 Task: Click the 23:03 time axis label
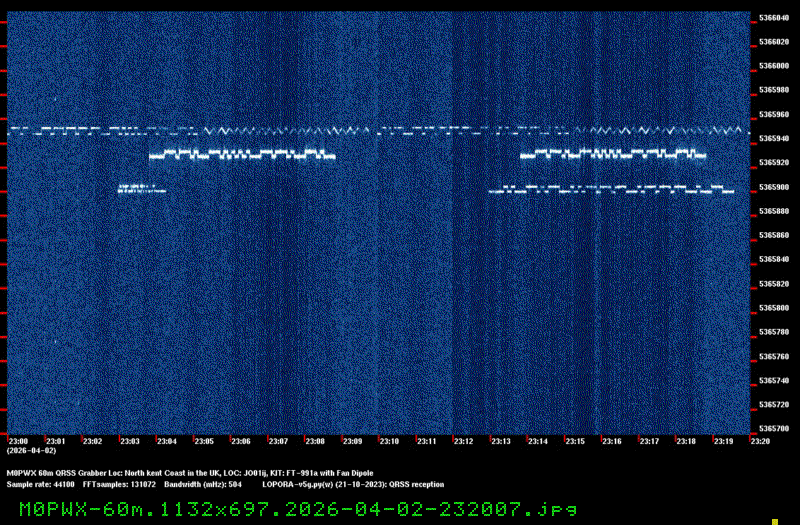(x=130, y=441)
